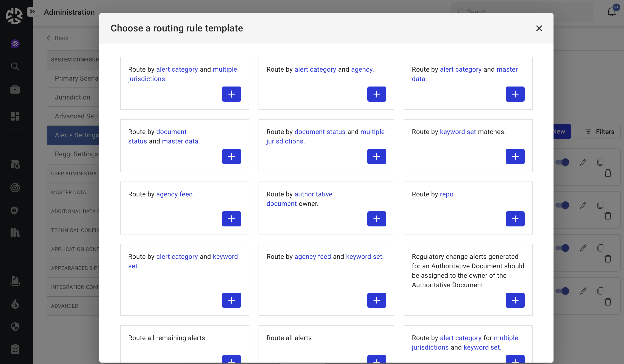Add the 'Route by agency feed' template
Screen dimensions: 624x364
tap(231, 219)
